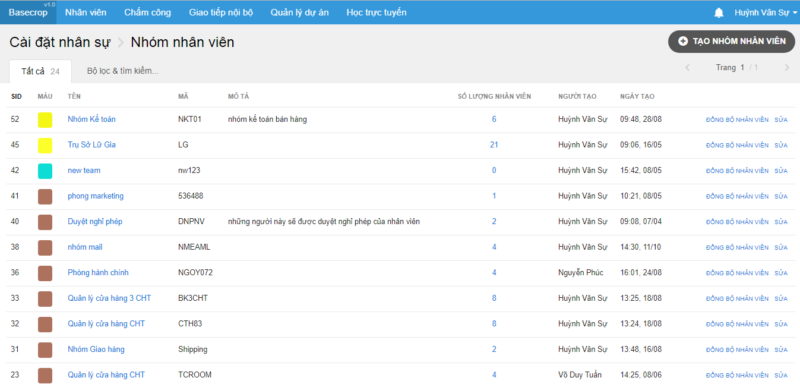
Task: Go to next page arrow
Action: [x=786, y=68]
